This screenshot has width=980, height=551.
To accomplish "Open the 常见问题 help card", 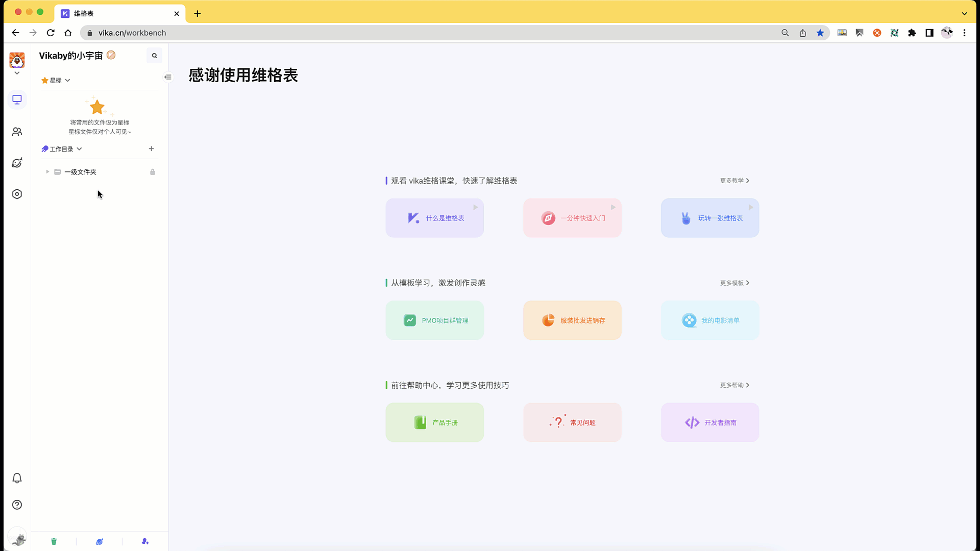I will (572, 422).
